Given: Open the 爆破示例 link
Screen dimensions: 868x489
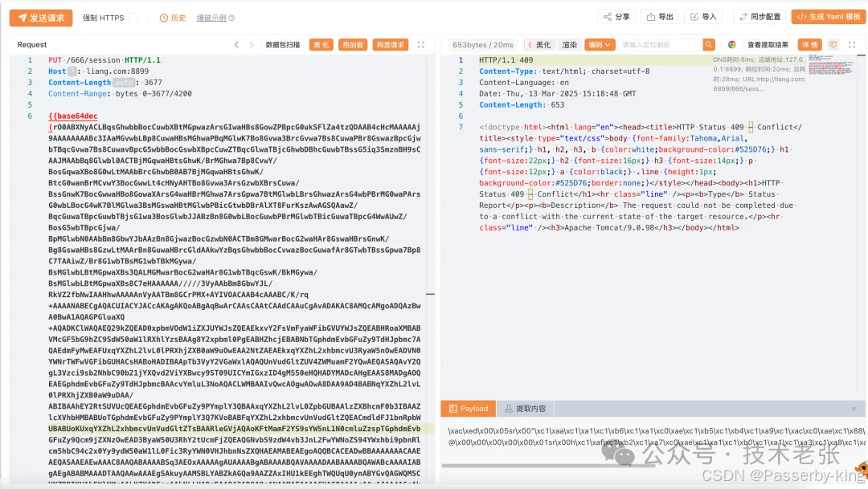Looking at the screenshot, I should pos(211,18).
